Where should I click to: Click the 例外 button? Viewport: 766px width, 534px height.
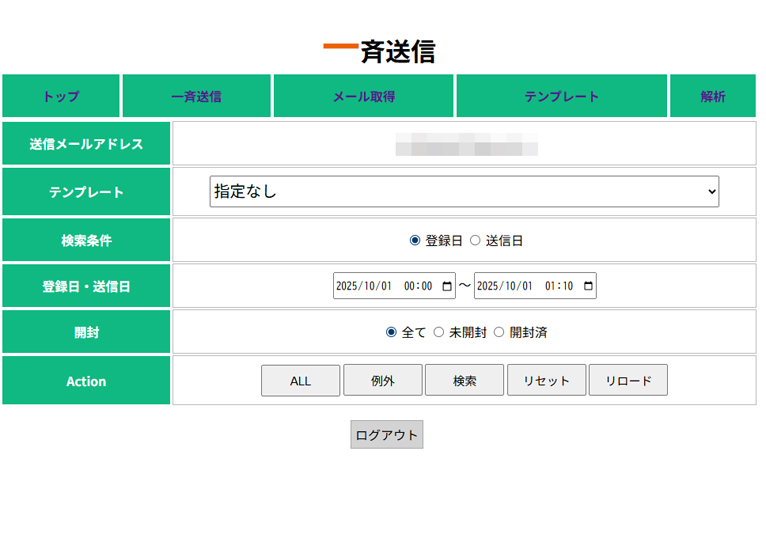coord(383,381)
